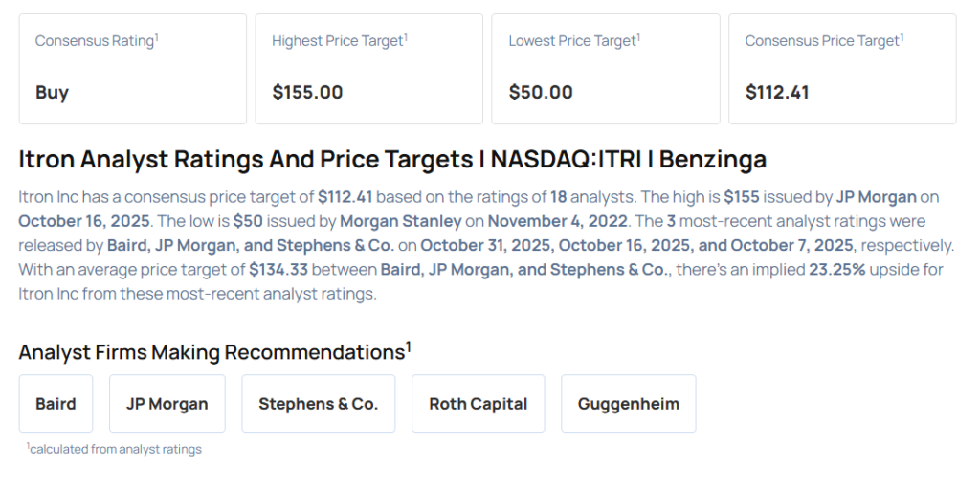Click the "calculated from analyst ratings" footnote

[x=114, y=449]
